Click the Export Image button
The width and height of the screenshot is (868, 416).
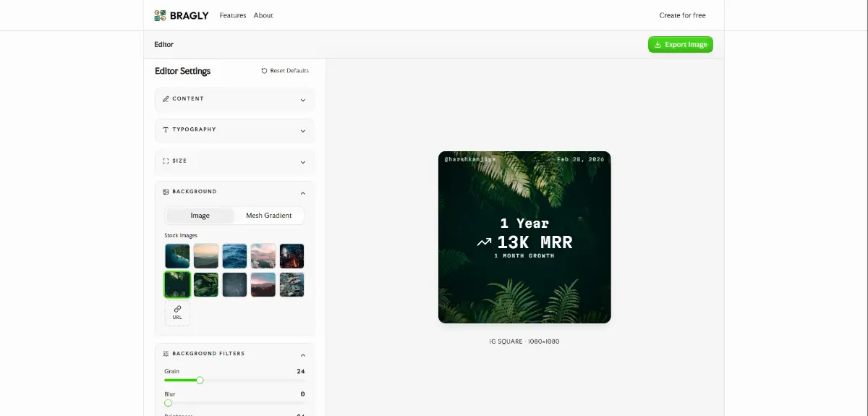coord(680,45)
